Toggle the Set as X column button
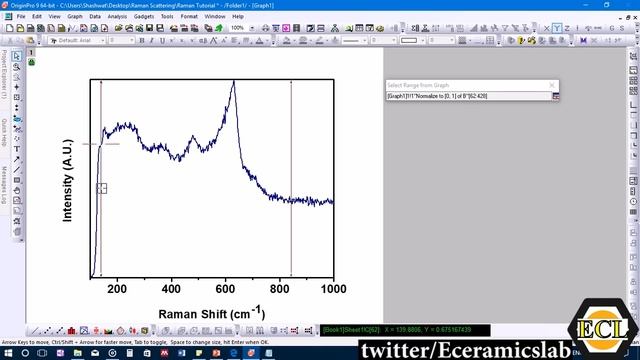The height and width of the screenshot is (360, 640). click(x=547, y=28)
